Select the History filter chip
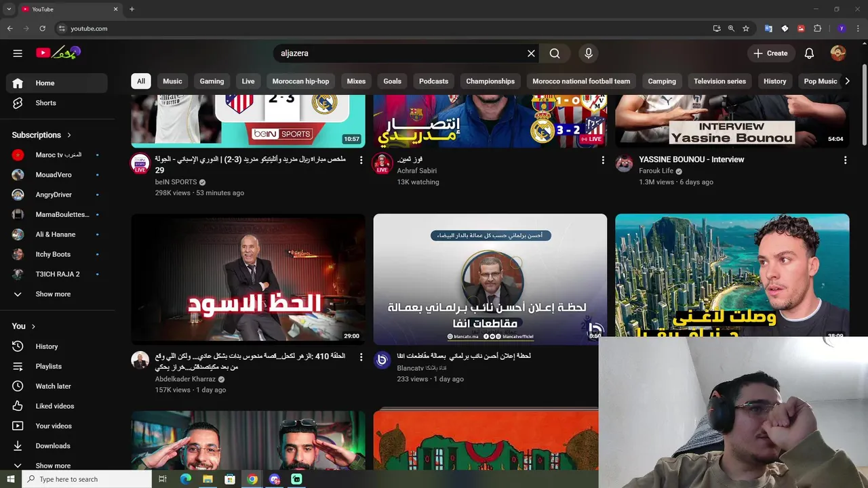 tap(774, 81)
